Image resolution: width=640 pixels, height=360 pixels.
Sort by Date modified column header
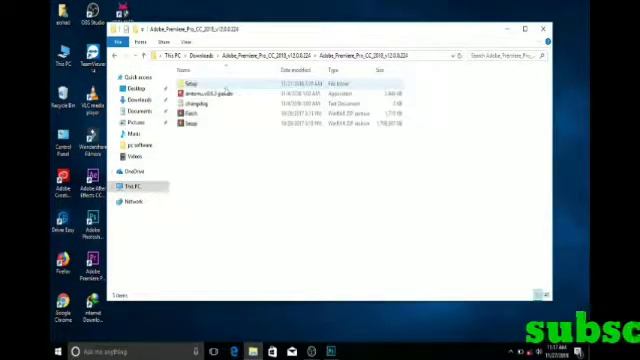[296, 70]
